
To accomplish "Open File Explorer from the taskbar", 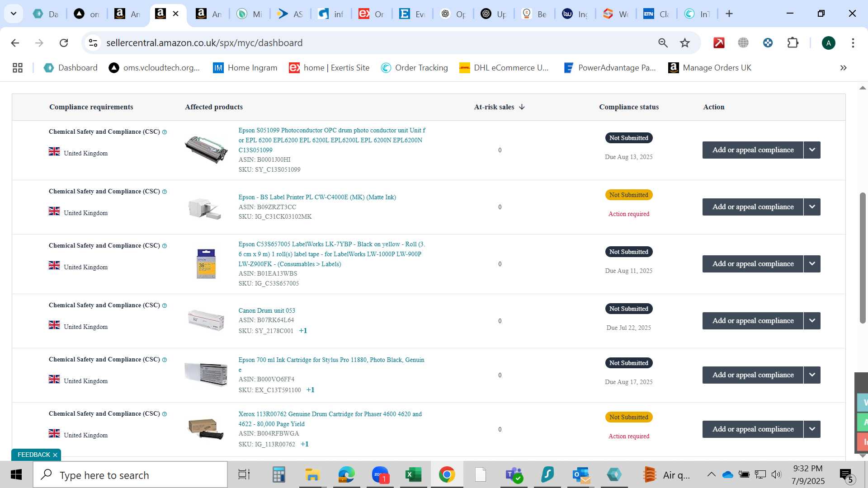I will pyautogui.click(x=312, y=474).
